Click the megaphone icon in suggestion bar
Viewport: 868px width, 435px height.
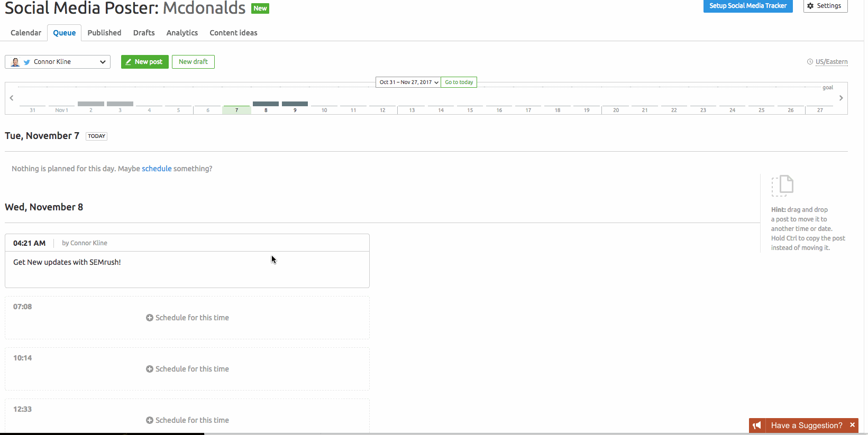coord(757,425)
